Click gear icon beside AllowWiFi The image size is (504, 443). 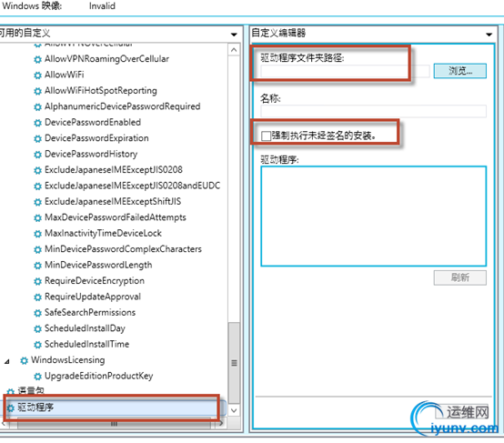click(37, 76)
